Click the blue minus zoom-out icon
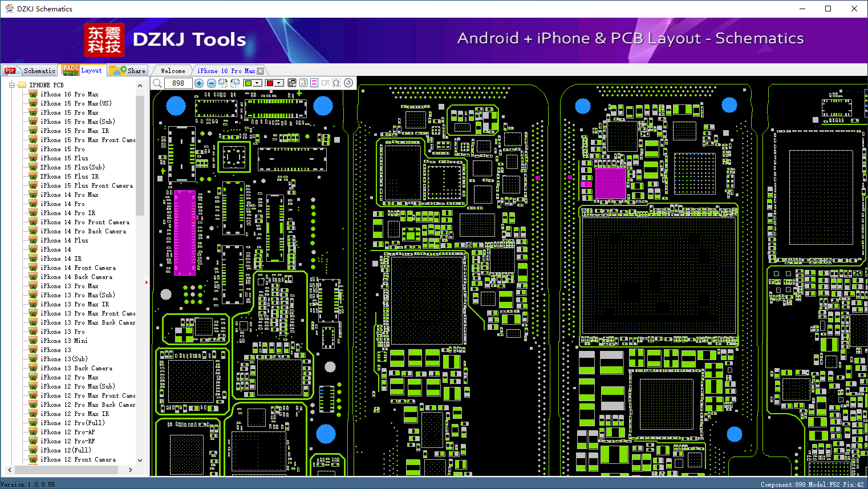This screenshot has height=489, width=868. [212, 83]
